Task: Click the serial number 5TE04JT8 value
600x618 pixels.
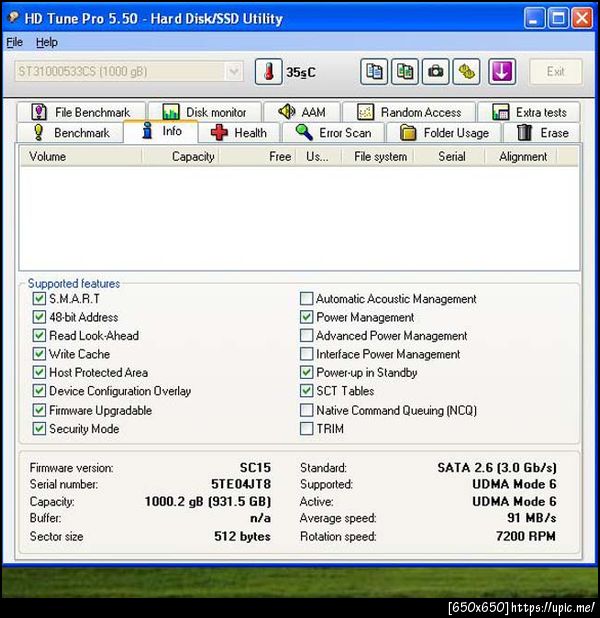Action: (x=241, y=484)
